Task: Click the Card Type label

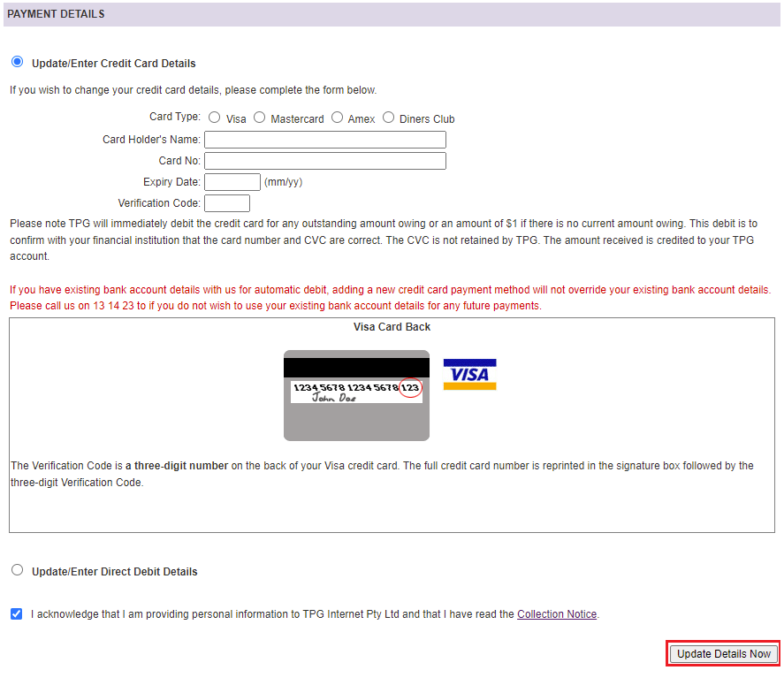Action: [x=175, y=117]
